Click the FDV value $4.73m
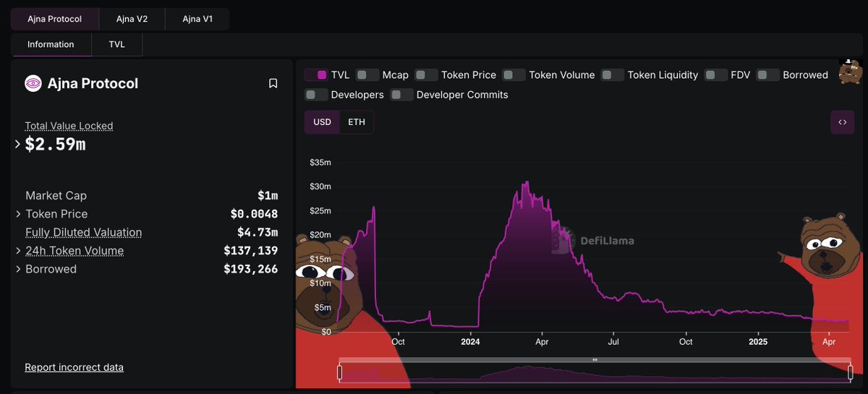This screenshot has width=868, height=394. [x=258, y=233]
